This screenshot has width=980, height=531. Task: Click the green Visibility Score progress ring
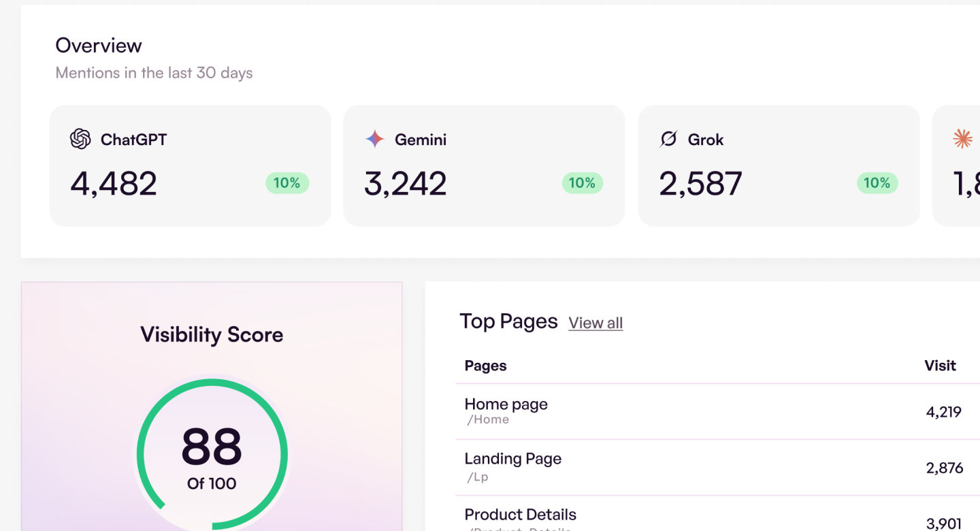point(212,454)
